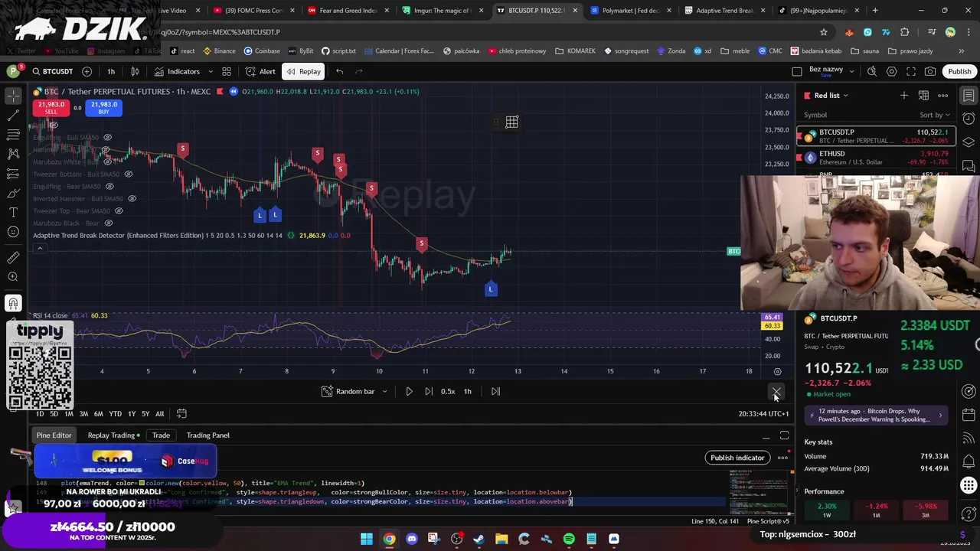980x551 pixels.
Task: Open the Random bar replay dropdown
Action: pos(354,391)
